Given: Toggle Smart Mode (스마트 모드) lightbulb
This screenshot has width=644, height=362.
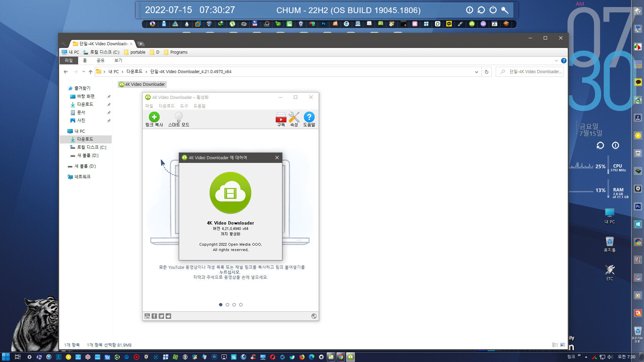Looking at the screenshot, I should click(178, 119).
